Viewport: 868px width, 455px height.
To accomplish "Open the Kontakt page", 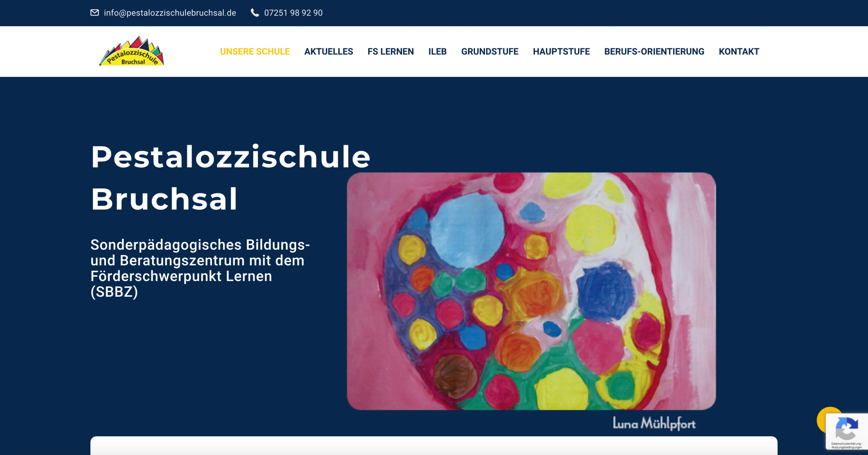I will [x=739, y=52].
